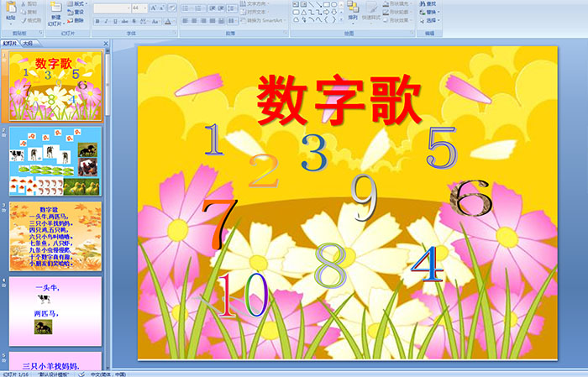The image size is (588, 377).
Task: Click the Find (查找) binoculars icon
Action: [423, 4]
